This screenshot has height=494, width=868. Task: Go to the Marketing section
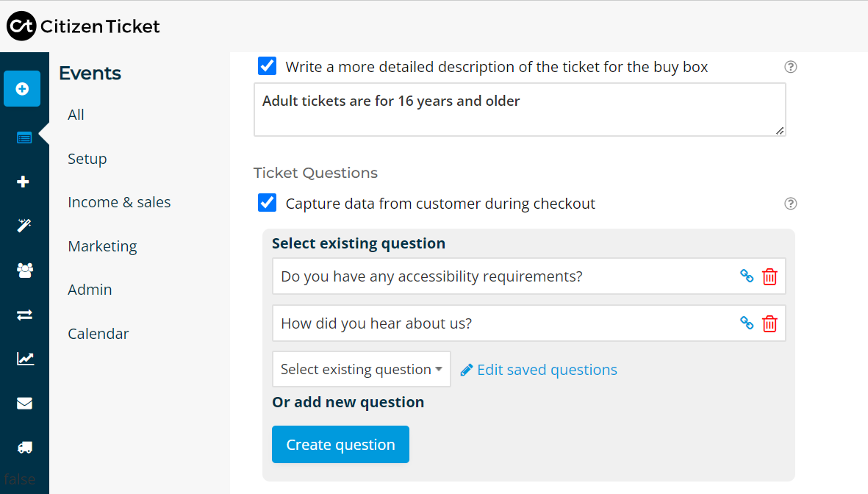[102, 246]
